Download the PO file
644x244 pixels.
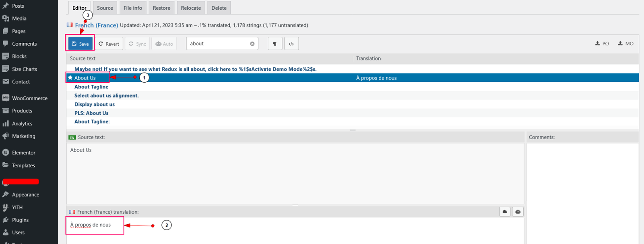(x=602, y=44)
